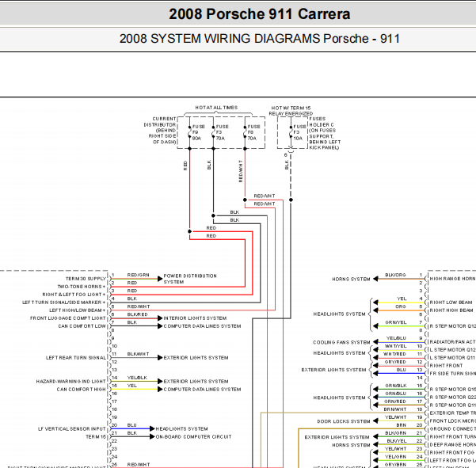Select the "FUSES HOLDER C" description text
The image size is (476, 468).
(x=325, y=133)
